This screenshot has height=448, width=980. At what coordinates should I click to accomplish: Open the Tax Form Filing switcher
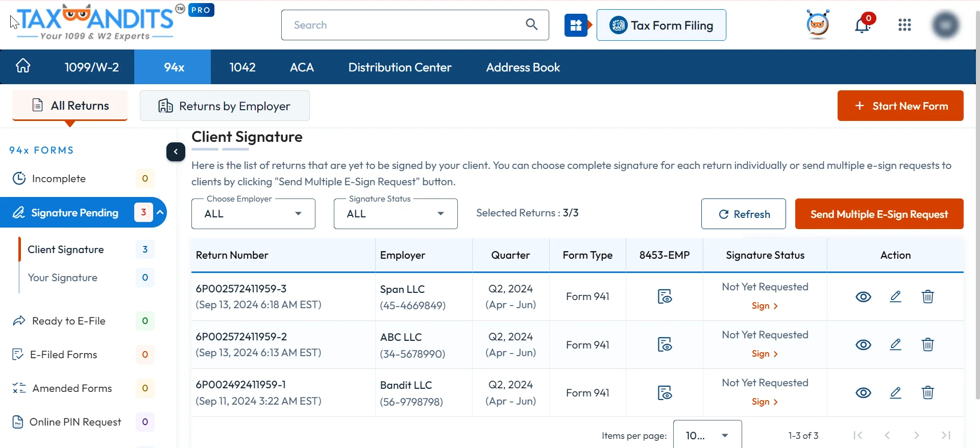(x=661, y=25)
